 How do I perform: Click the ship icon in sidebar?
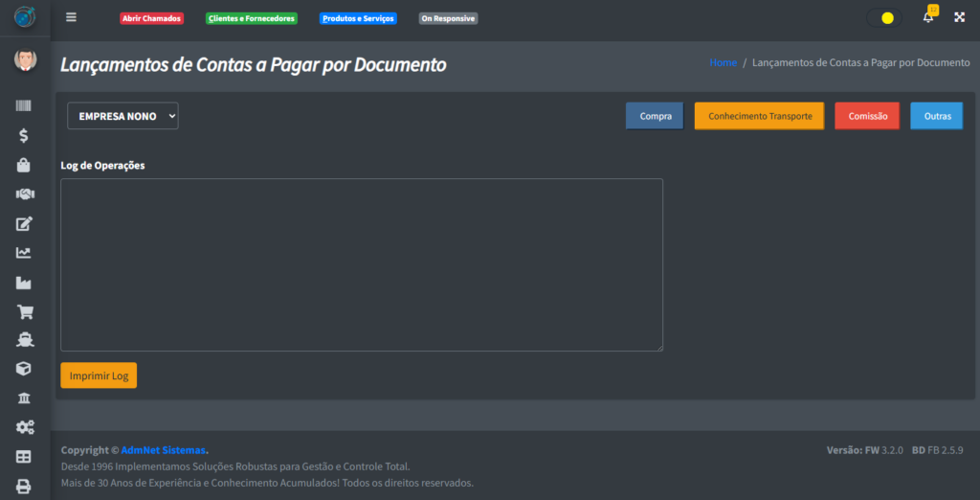click(24, 340)
